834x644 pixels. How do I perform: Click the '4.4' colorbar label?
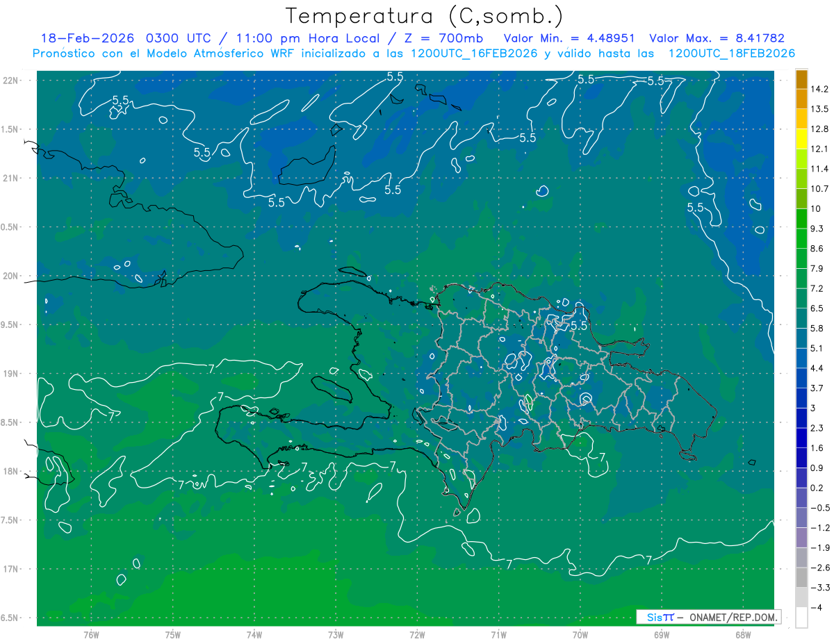coord(817,368)
